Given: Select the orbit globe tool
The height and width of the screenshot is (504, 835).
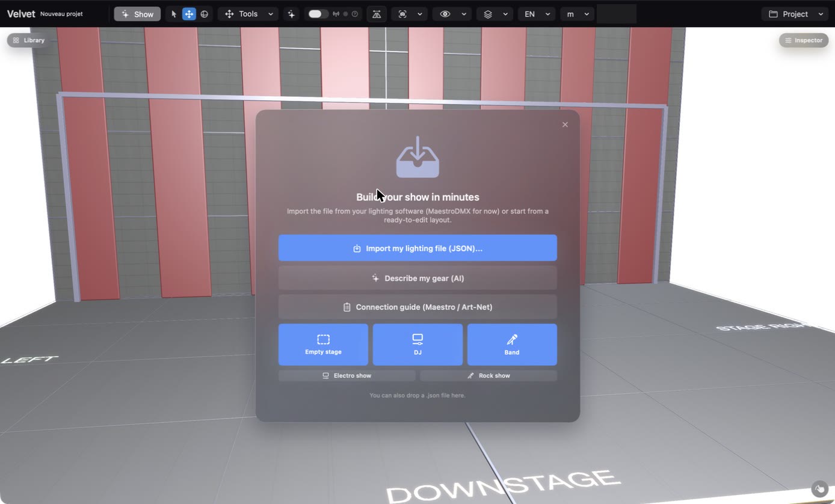Looking at the screenshot, I should [x=205, y=14].
